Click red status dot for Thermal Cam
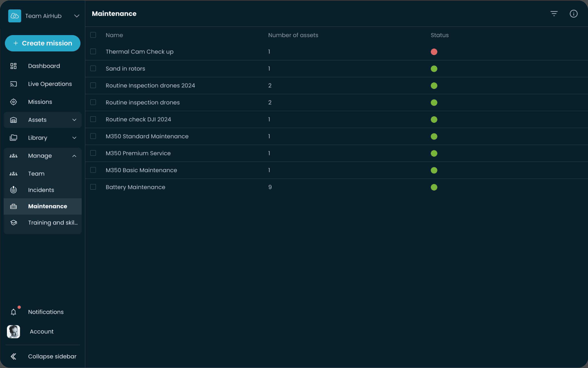The height and width of the screenshot is (368, 588). click(434, 52)
